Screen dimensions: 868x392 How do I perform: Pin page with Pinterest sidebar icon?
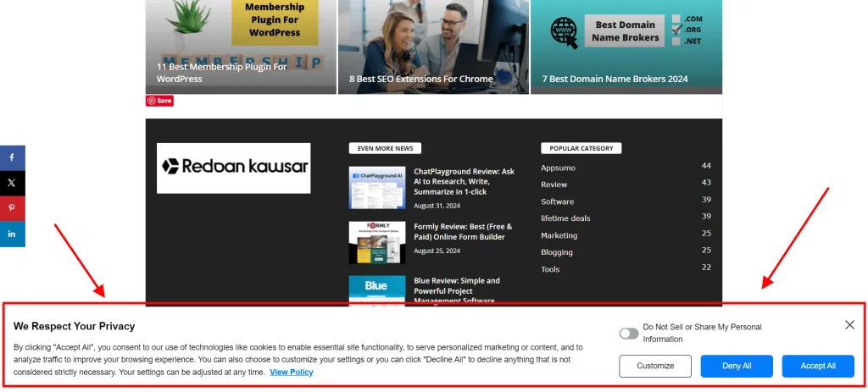(12, 208)
